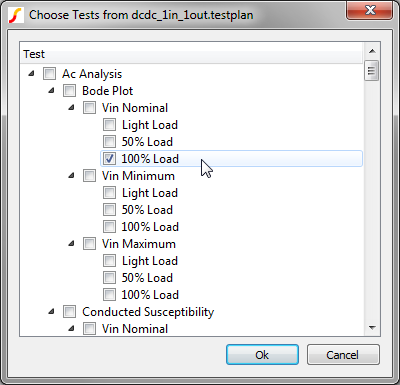Screen dimensions: 400x385
Task: Select the Vin Maximum group checkbox
Action: pyautogui.click(x=89, y=244)
